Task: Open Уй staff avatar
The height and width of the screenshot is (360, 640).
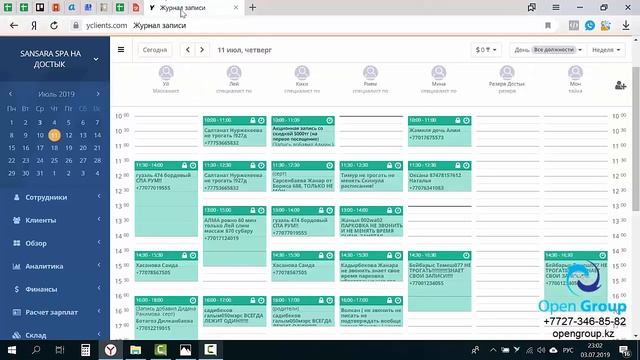Action: point(166,73)
